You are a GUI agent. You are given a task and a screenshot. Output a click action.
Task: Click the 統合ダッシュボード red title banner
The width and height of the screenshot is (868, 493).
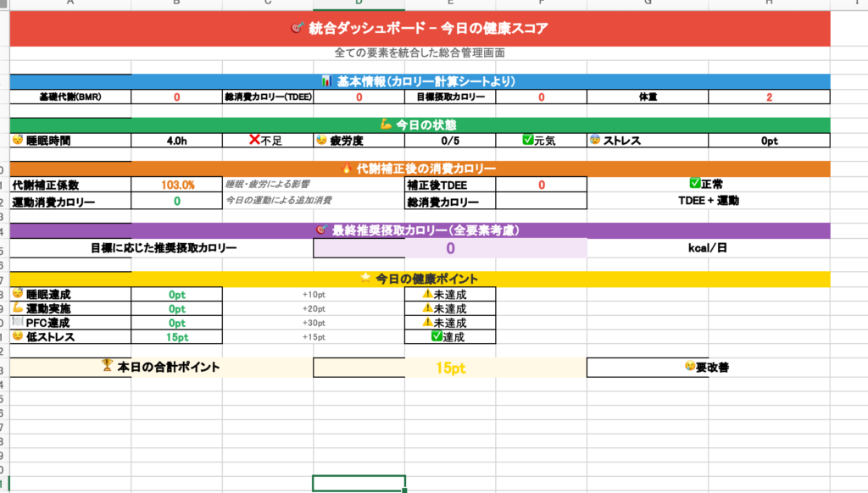(x=420, y=28)
